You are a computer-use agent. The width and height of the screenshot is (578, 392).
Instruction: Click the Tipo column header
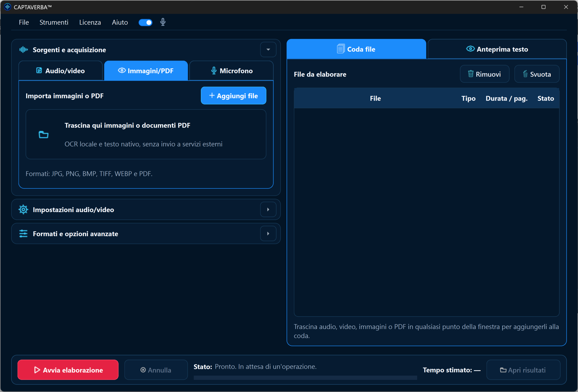[468, 98]
